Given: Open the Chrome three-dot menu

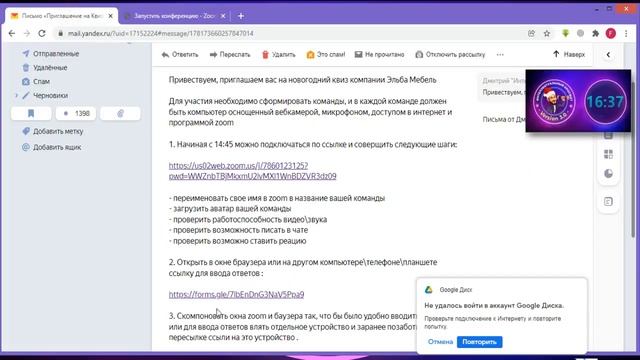Looking at the screenshot, I should point(626,33).
